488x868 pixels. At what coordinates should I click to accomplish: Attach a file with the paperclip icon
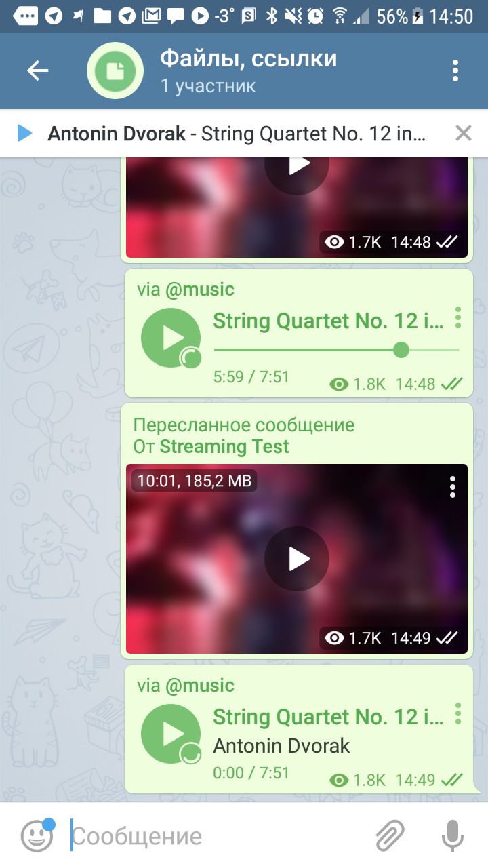(390, 835)
